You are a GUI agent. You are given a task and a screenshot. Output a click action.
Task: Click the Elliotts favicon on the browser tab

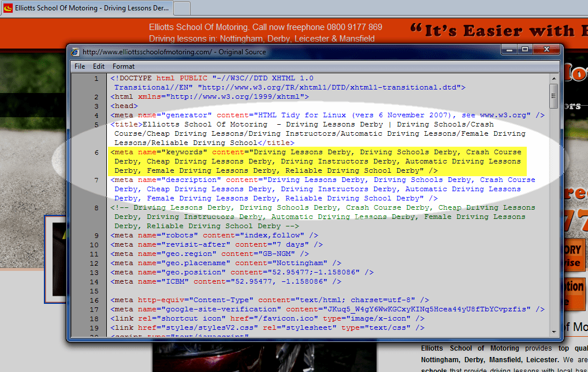click(x=8, y=8)
